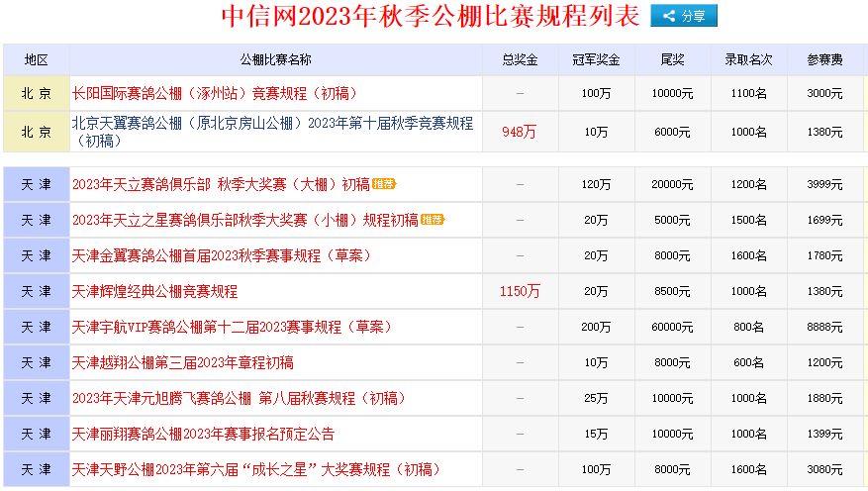Click the 1150万 total prize value

[520, 291]
